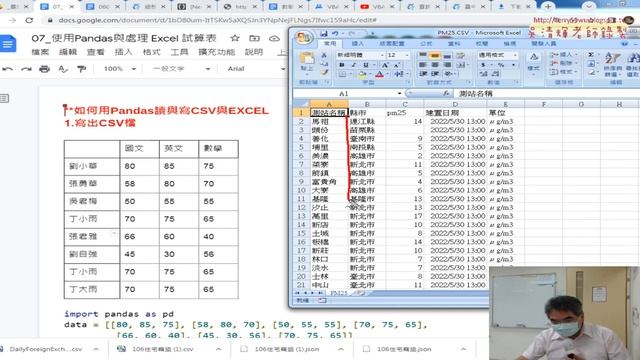
Task: Click the Excel font color red A
Action: (379, 74)
